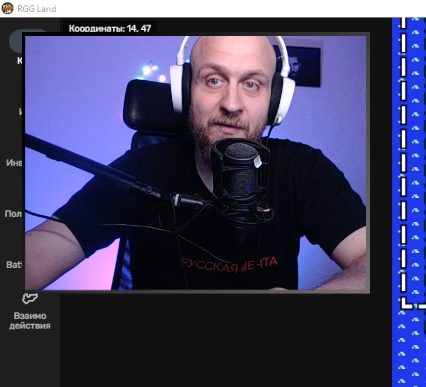Screen dimensions: 426x387
Task: Click the Взаимодействия hand icon in sidebar
Action: coord(30,298)
